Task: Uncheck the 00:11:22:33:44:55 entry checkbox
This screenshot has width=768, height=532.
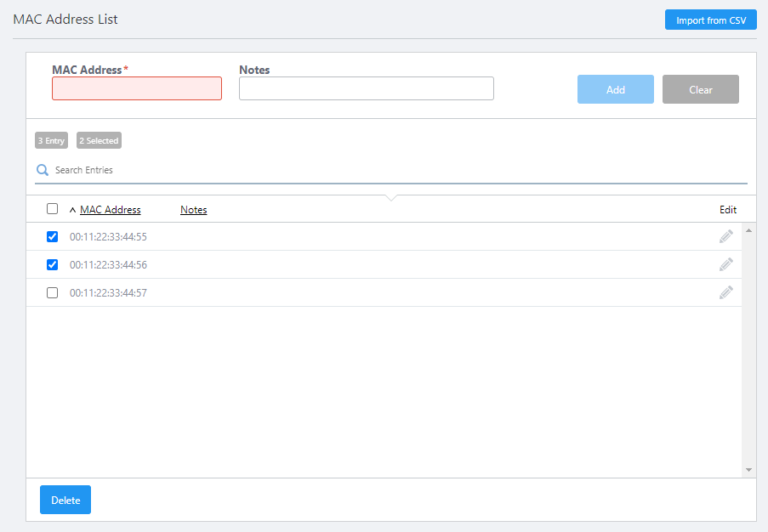Action: 53,237
